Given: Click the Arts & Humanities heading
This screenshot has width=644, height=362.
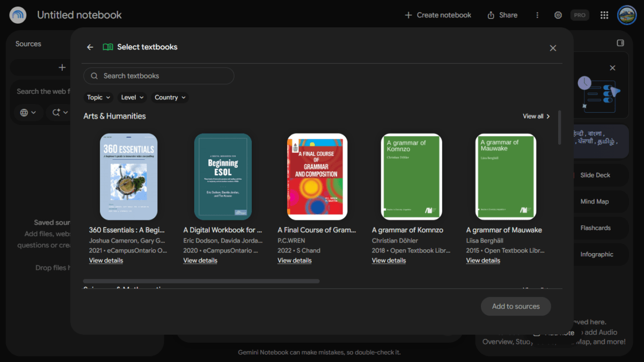Looking at the screenshot, I should 114,116.
